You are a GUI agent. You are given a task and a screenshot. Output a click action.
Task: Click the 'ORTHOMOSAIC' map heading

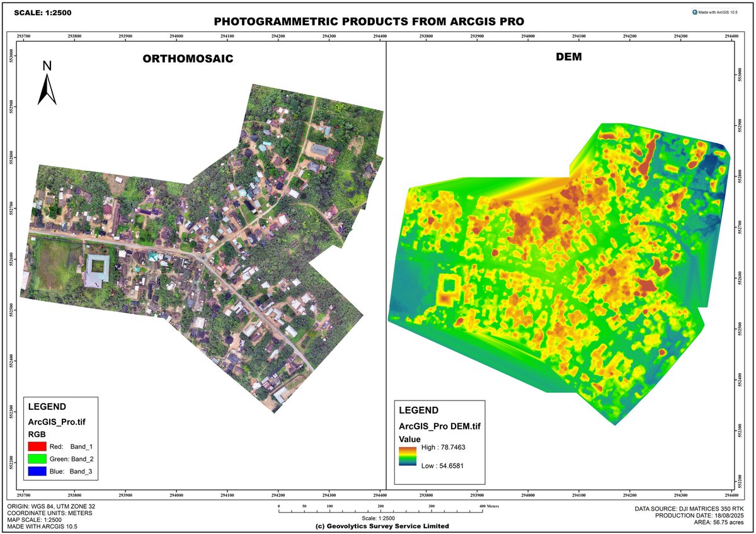[x=188, y=59]
